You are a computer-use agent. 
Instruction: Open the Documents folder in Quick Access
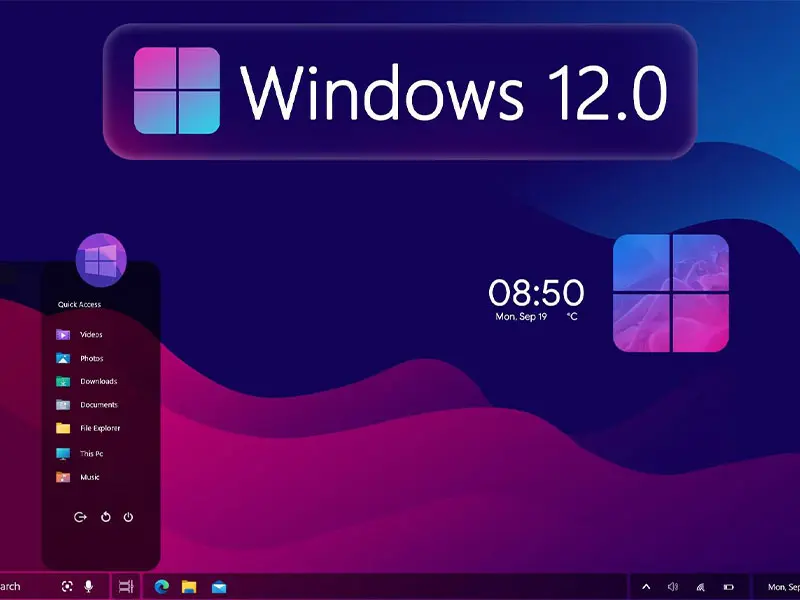87,405
